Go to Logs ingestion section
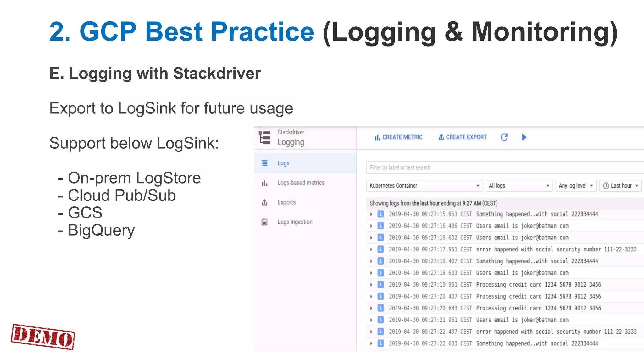The width and height of the screenshot is (644, 362). tap(295, 222)
